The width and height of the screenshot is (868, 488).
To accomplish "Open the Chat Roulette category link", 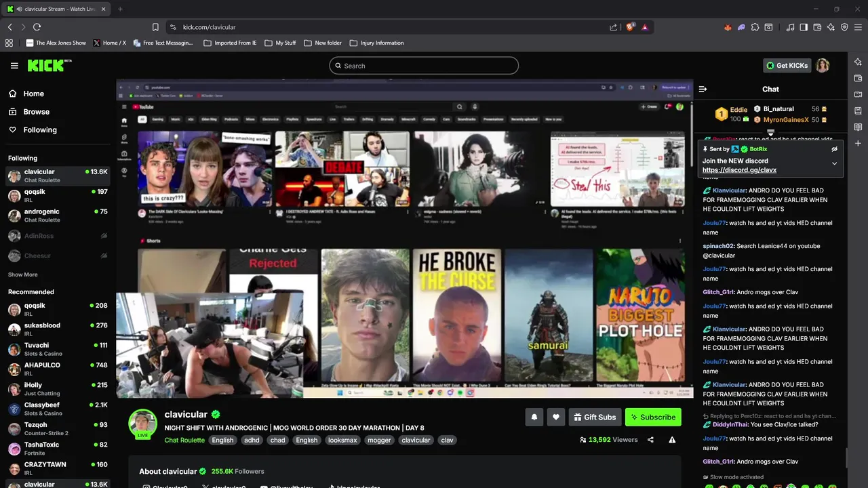I will pos(184,440).
